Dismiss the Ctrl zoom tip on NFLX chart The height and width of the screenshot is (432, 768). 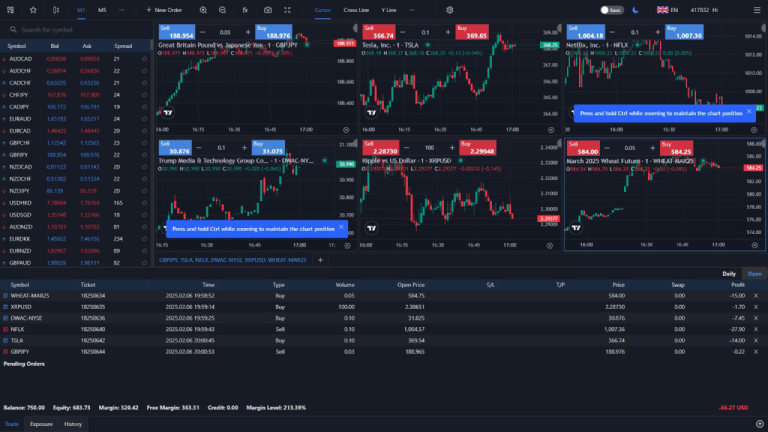click(749, 112)
